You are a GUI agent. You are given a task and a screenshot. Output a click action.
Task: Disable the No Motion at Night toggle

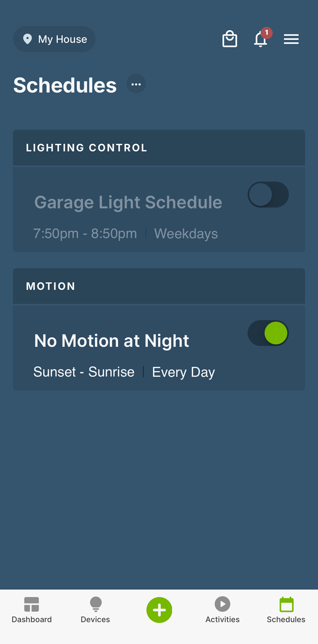coord(268,333)
